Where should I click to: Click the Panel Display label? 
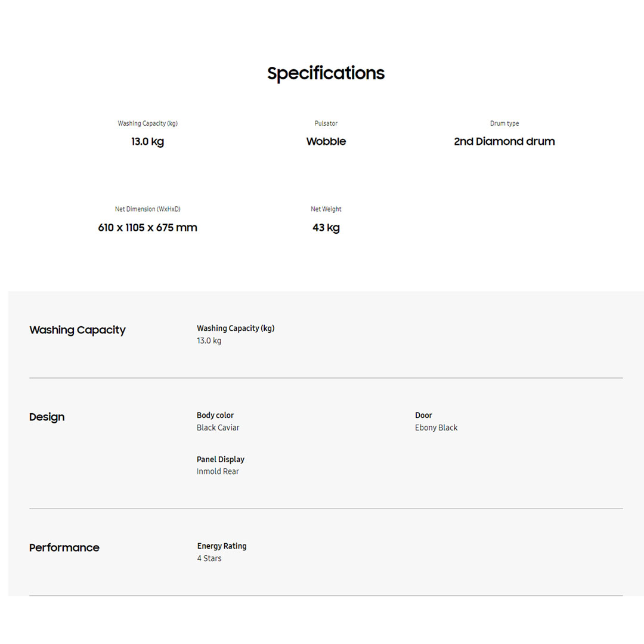click(x=220, y=460)
